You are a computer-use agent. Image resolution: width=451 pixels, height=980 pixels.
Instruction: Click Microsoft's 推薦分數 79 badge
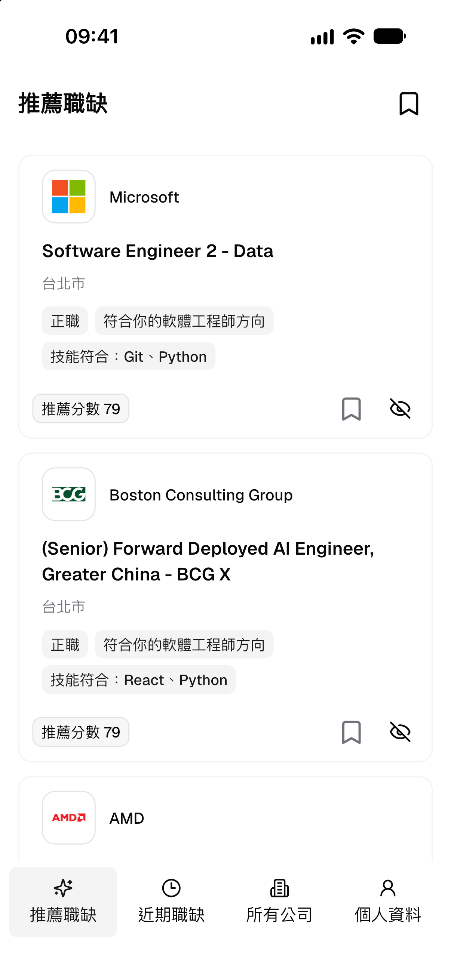81,409
